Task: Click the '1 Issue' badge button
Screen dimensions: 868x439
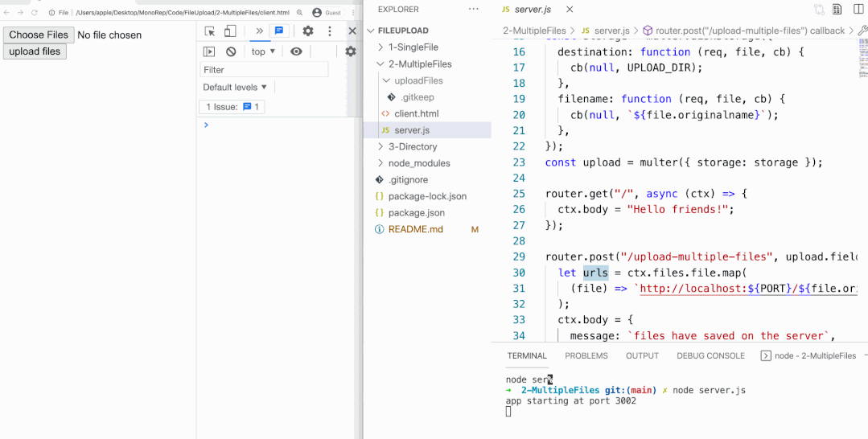Action: point(232,107)
